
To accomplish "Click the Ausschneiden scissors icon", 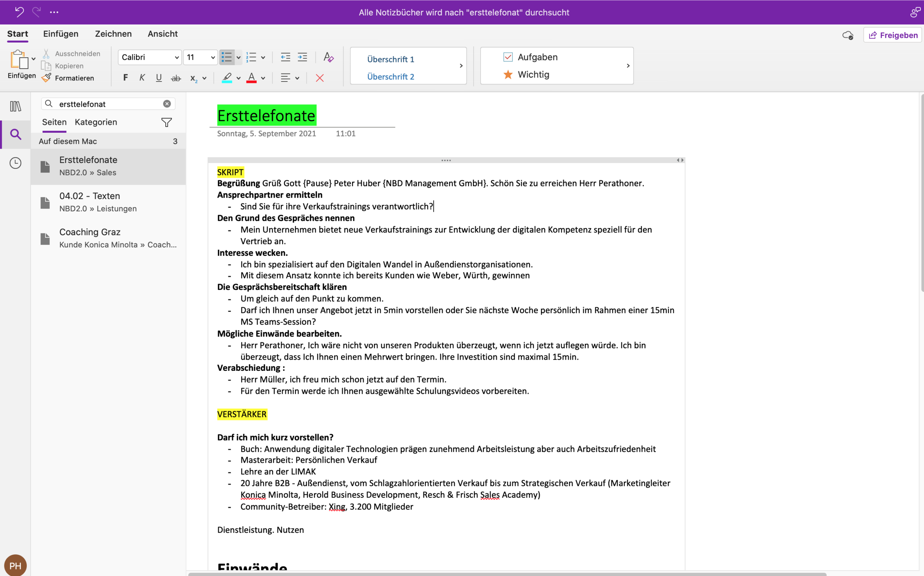I will [46, 53].
